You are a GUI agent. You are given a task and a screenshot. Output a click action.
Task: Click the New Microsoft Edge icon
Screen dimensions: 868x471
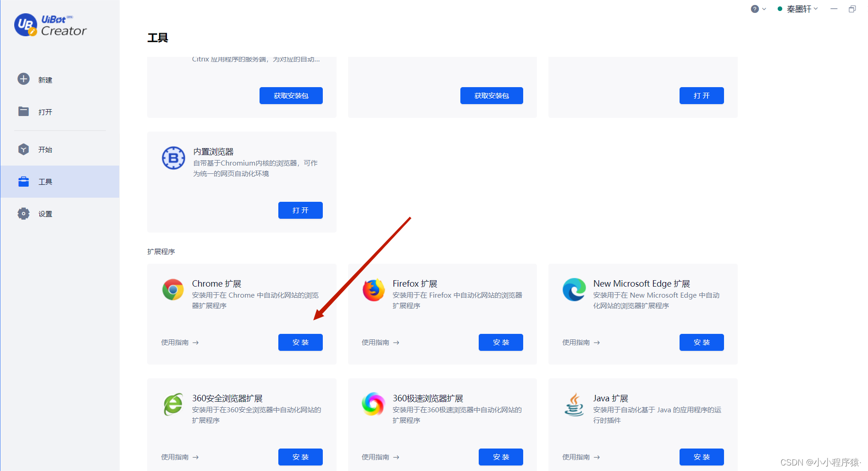574,290
